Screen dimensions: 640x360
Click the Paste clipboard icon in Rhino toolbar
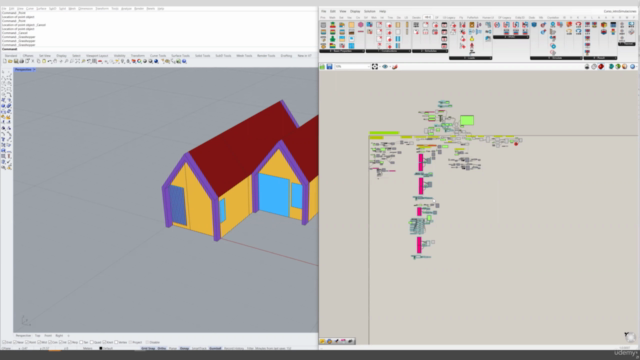point(44,61)
